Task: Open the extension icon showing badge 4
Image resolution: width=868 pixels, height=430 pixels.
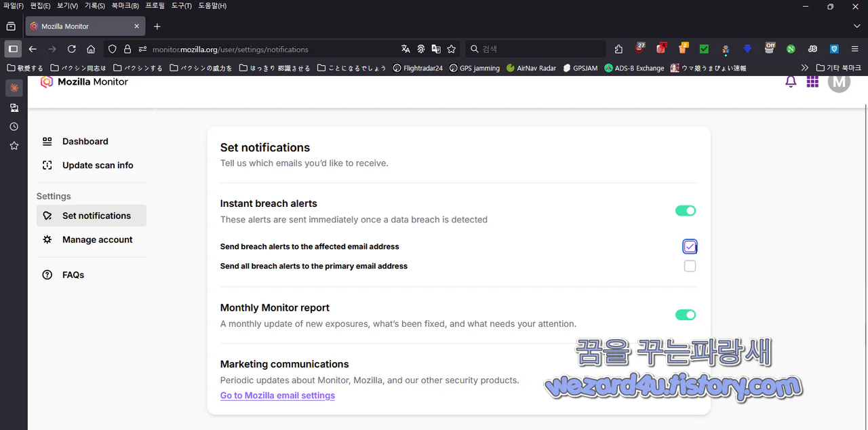Action: (661, 48)
